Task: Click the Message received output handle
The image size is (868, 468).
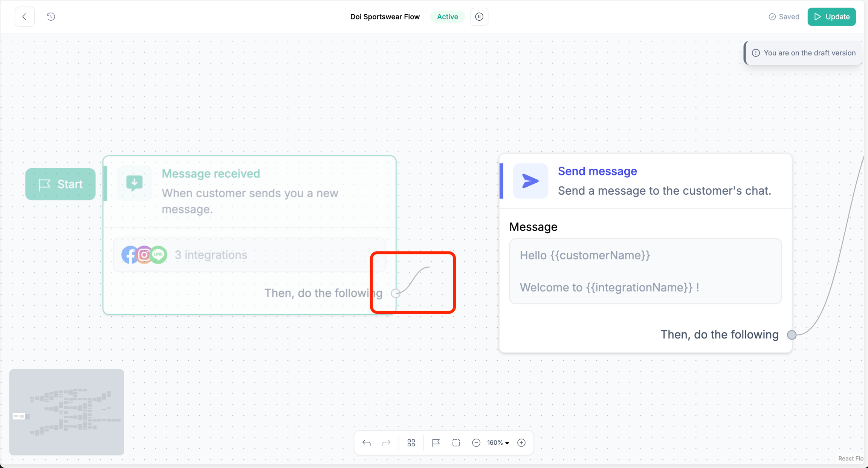Action: point(395,293)
